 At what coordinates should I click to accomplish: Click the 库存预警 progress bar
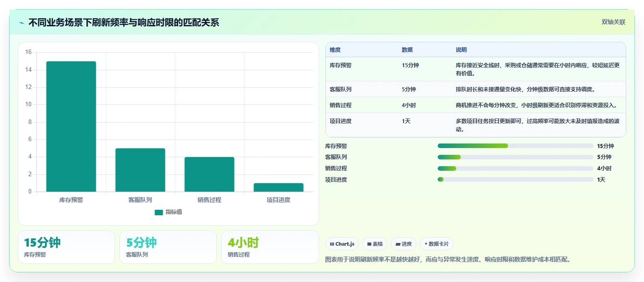click(x=515, y=146)
